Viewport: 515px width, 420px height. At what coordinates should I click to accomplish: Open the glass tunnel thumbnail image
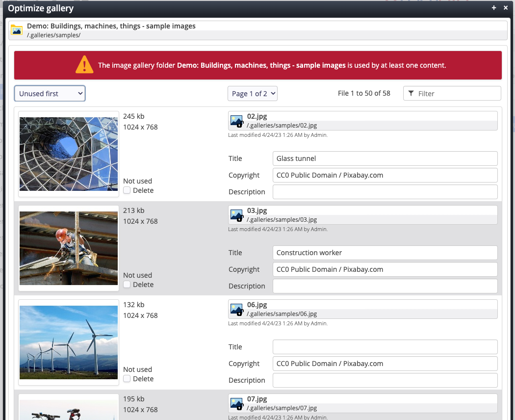[x=69, y=154]
